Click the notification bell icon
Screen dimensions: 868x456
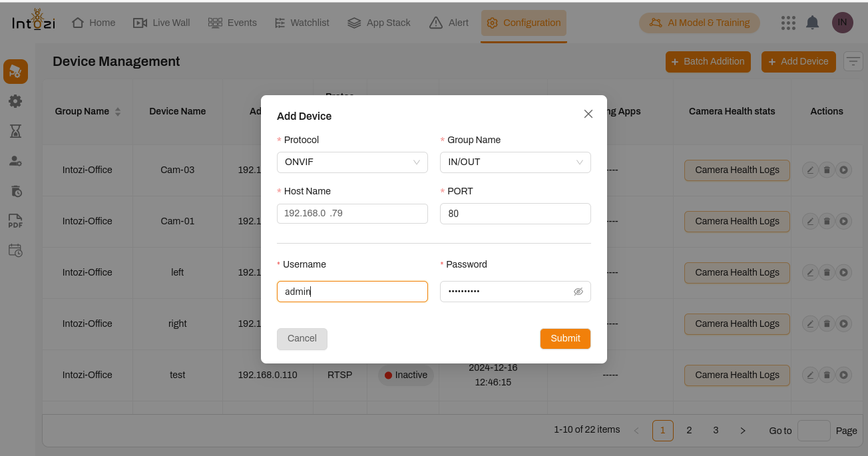coord(812,23)
